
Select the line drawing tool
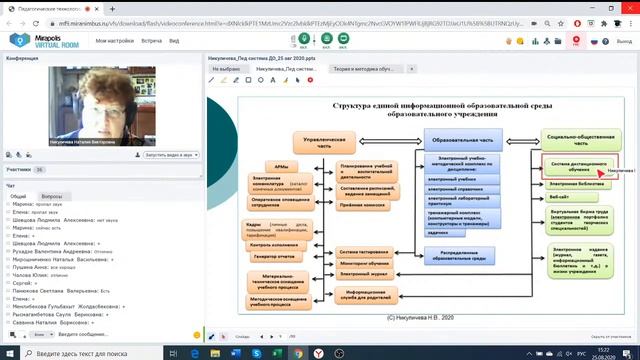tap(211, 80)
